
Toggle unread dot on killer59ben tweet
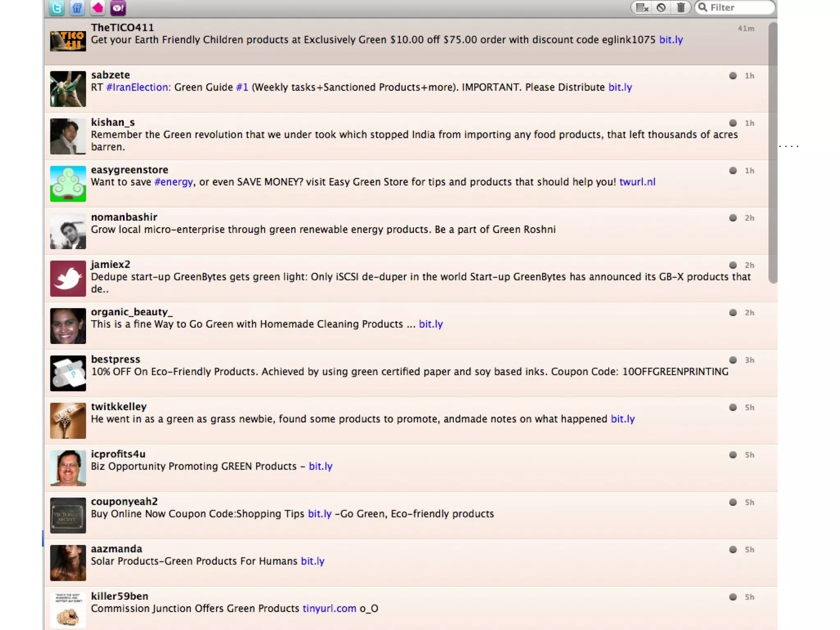[x=733, y=597]
